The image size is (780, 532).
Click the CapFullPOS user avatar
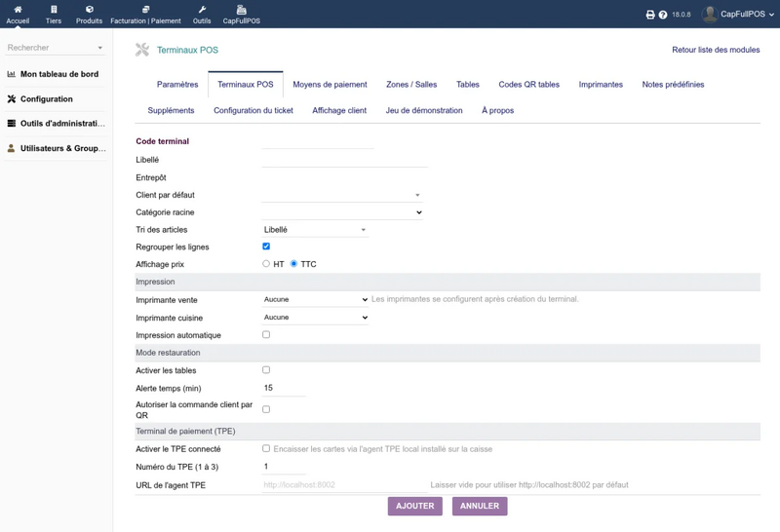pyautogui.click(x=710, y=15)
